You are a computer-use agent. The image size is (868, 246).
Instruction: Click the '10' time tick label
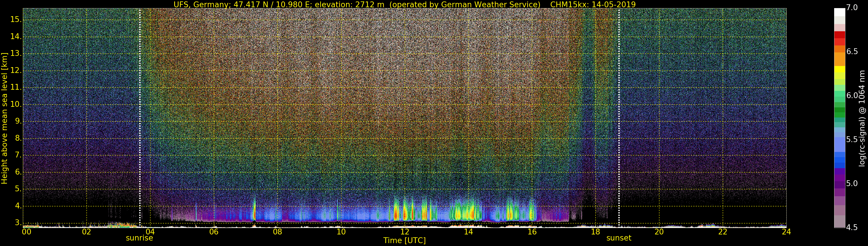coord(341,232)
